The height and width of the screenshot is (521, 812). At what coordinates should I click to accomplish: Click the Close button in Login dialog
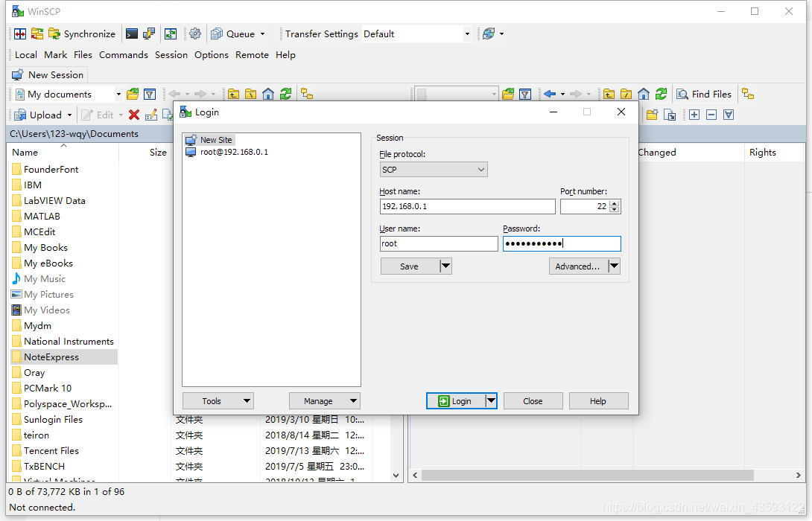point(533,401)
